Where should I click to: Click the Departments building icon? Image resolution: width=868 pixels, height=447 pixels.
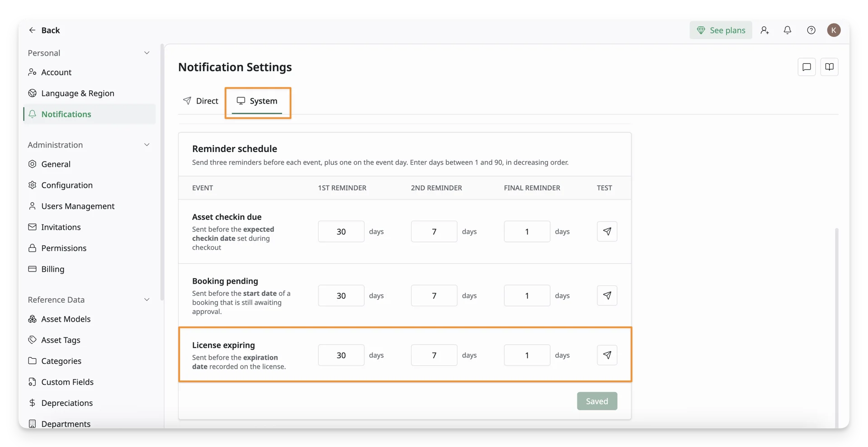point(32,424)
